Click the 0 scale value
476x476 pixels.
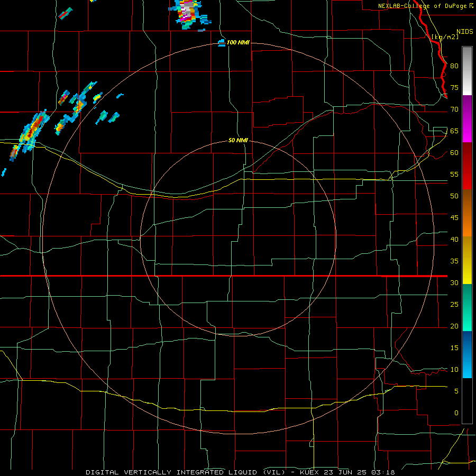[456, 413]
